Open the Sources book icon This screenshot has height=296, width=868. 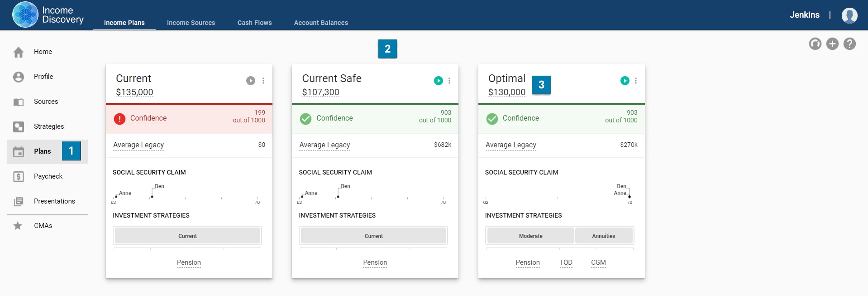(19, 102)
